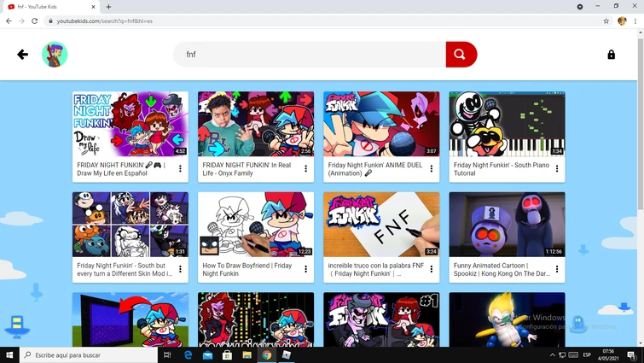Click the ESP language indicator
The image size is (644, 363).
pos(587,354)
